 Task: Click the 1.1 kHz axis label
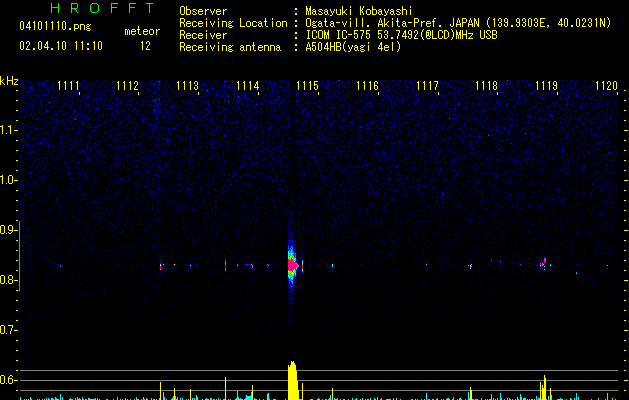click(x=8, y=130)
